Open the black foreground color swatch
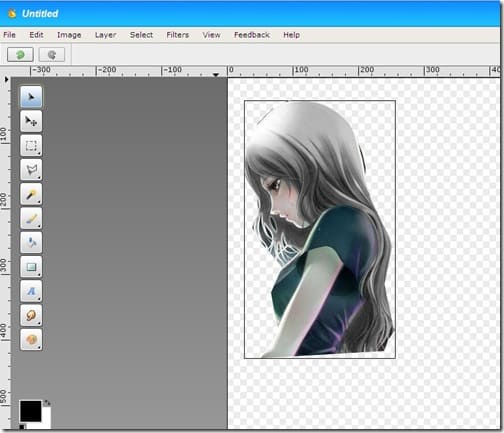The height and width of the screenshot is (433, 504). [31, 411]
